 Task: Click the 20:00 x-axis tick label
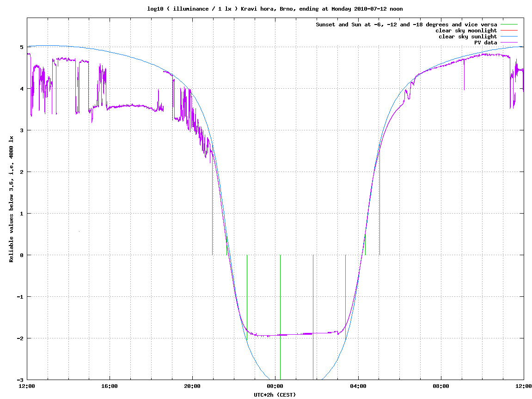click(x=192, y=386)
